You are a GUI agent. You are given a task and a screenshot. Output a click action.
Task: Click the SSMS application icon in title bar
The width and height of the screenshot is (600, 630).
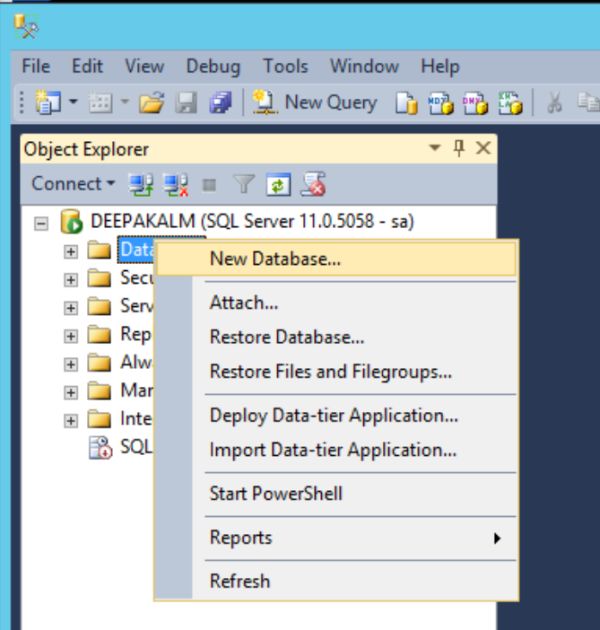click(26, 26)
